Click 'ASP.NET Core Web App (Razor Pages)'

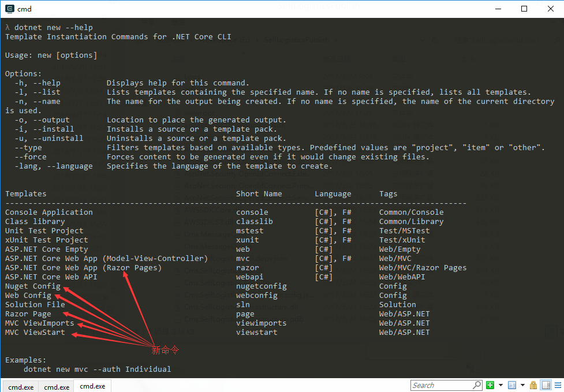(x=84, y=268)
